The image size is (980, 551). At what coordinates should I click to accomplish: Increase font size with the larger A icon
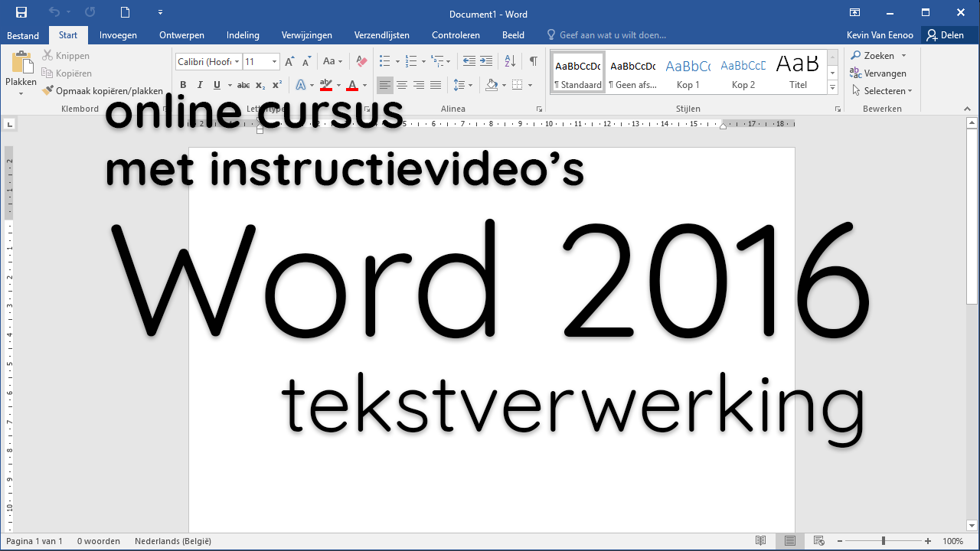point(289,62)
